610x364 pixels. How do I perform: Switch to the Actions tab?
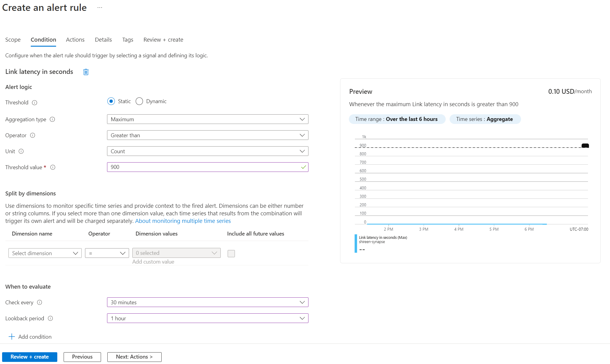click(x=75, y=40)
